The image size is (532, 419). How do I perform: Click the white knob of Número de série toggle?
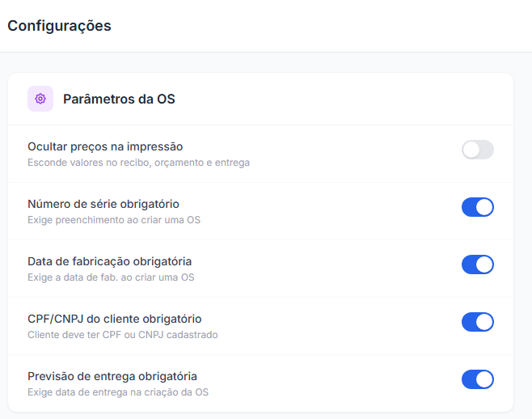(484, 207)
